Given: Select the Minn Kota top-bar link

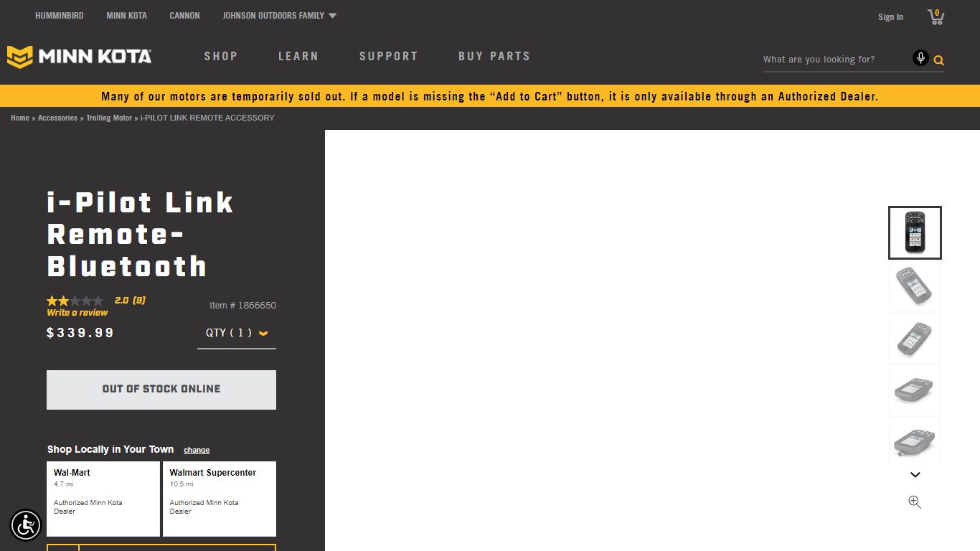Looking at the screenshot, I should pyautogui.click(x=126, y=15).
